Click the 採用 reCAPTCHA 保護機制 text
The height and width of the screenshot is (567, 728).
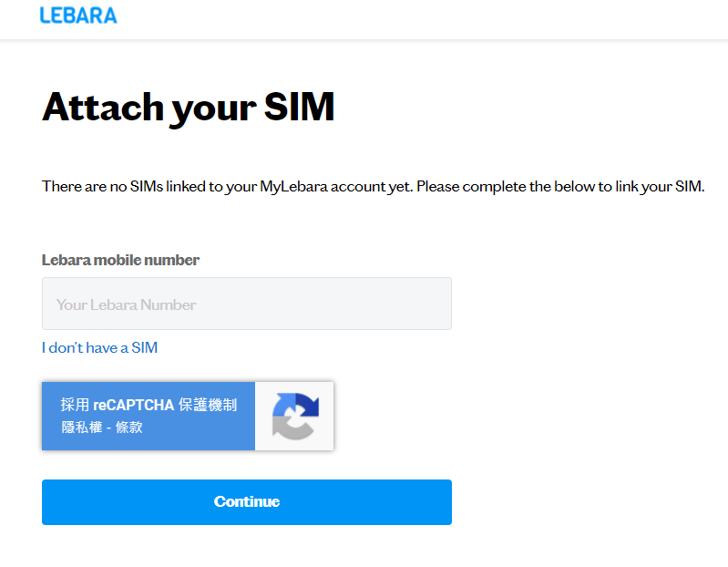click(149, 405)
